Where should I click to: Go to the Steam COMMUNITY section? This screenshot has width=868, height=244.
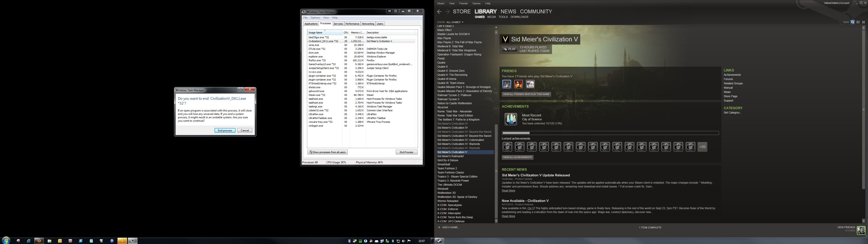tap(536, 12)
